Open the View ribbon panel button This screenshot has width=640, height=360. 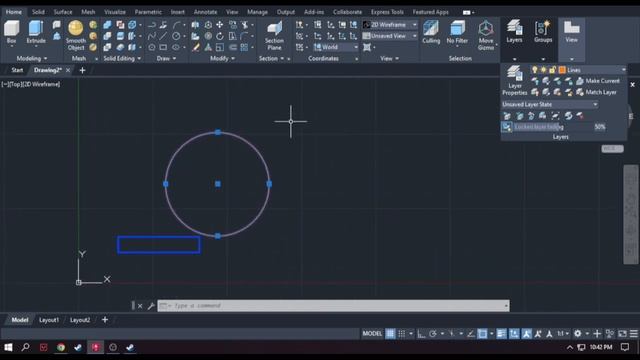571,32
